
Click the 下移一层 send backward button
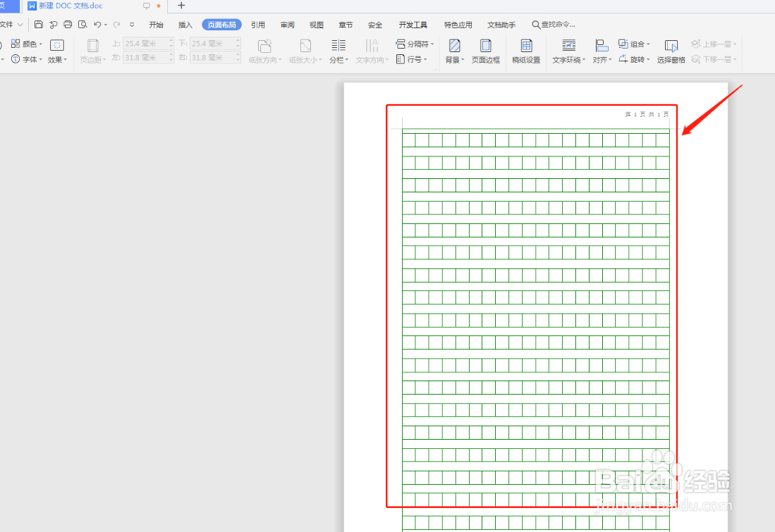point(714,60)
